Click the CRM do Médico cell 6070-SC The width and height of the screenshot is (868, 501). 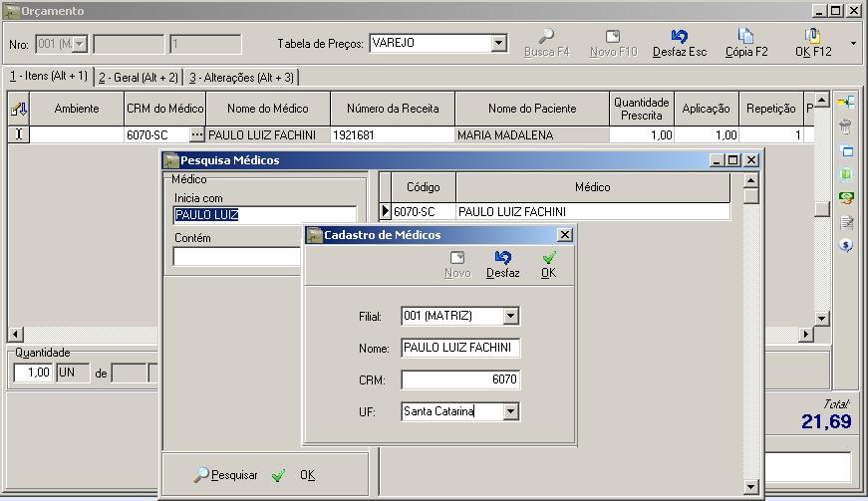point(156,134)
